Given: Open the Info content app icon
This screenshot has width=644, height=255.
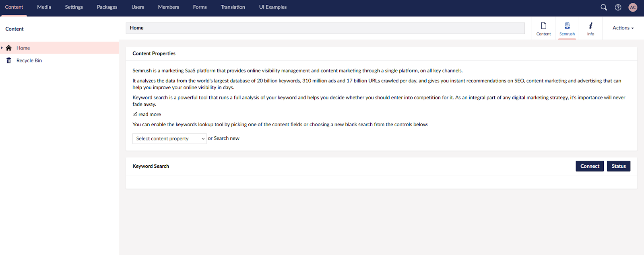Looking at the screenshot, I should coord(590,26).
